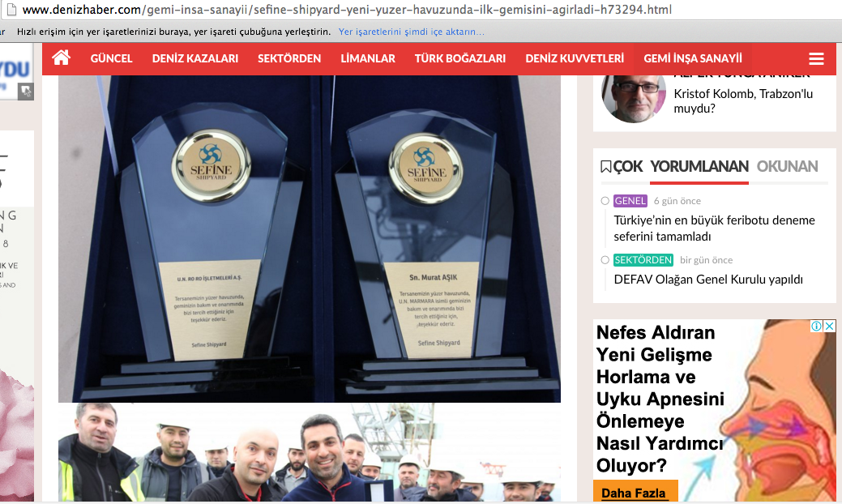Click the 'bir gün önce' timestamp
The width and height of the screenshot is (842, 504).
[706, 260]
